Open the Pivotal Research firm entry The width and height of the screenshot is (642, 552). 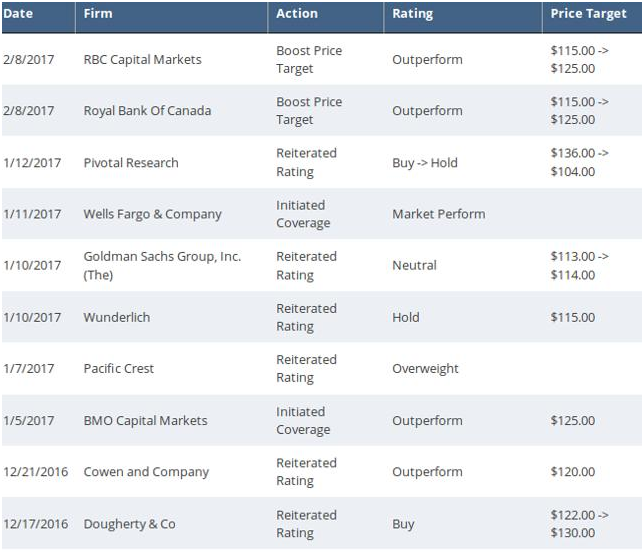click(x=131, y=163)
